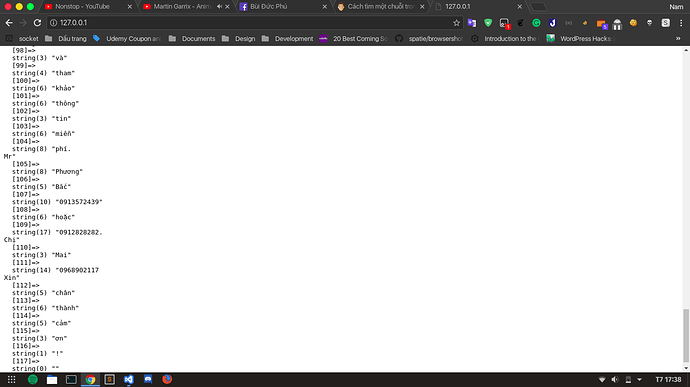690x387 pixels.
Task: Open the skull extension icon
Action: (649, 23)
